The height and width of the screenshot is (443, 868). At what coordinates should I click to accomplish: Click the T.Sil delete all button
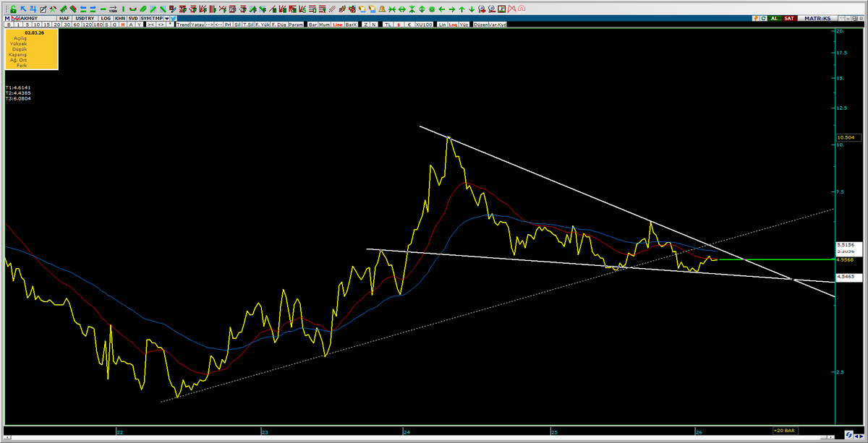(x=248, y=25)
